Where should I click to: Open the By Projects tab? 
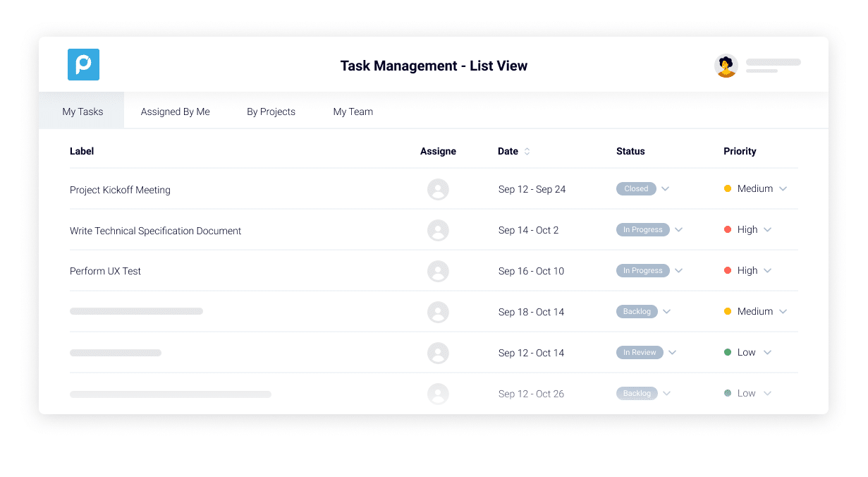271,111
